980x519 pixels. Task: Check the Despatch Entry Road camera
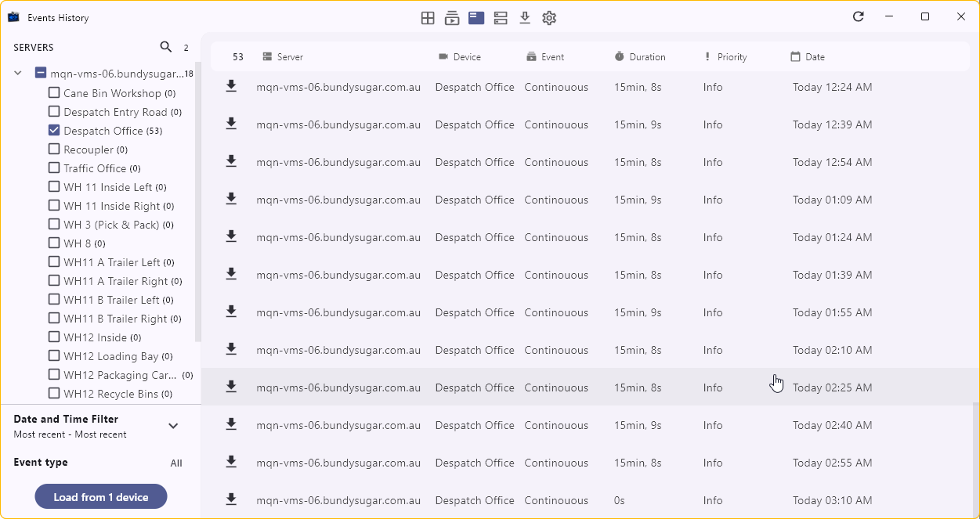54,111
